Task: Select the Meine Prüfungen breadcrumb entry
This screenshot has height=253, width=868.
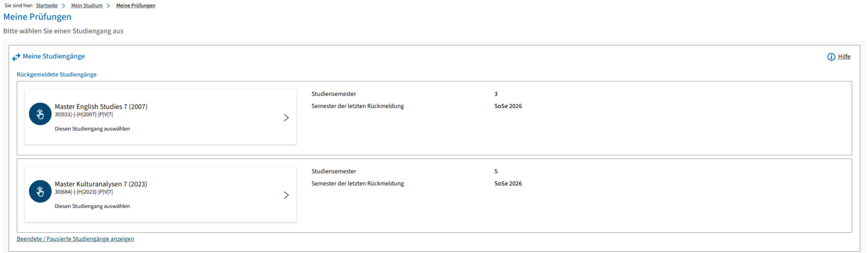Action: coord(135,5)
